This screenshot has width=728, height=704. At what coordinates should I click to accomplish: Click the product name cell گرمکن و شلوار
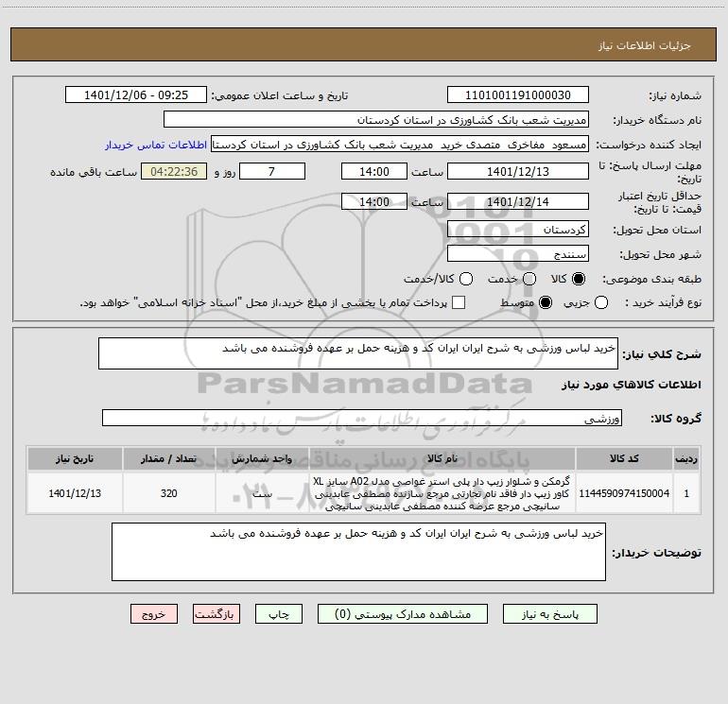442,493
